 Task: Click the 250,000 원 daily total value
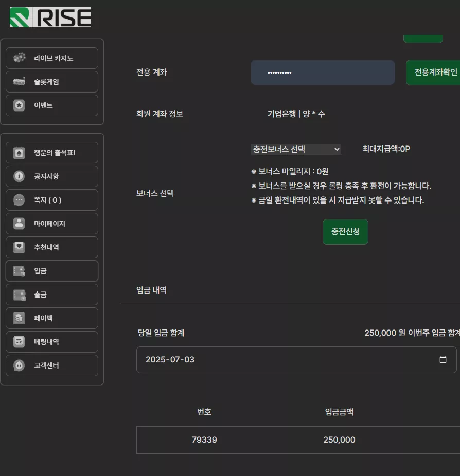(x=385, y=333)
